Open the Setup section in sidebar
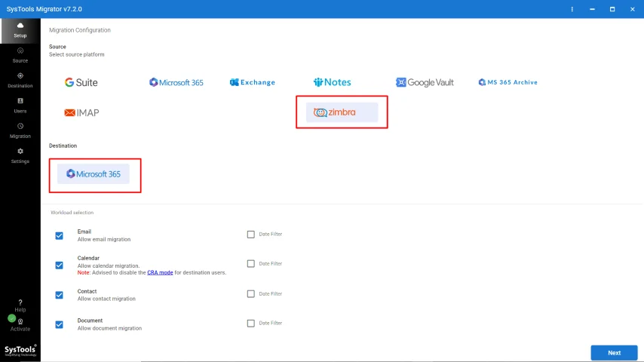 click(20, 30)
